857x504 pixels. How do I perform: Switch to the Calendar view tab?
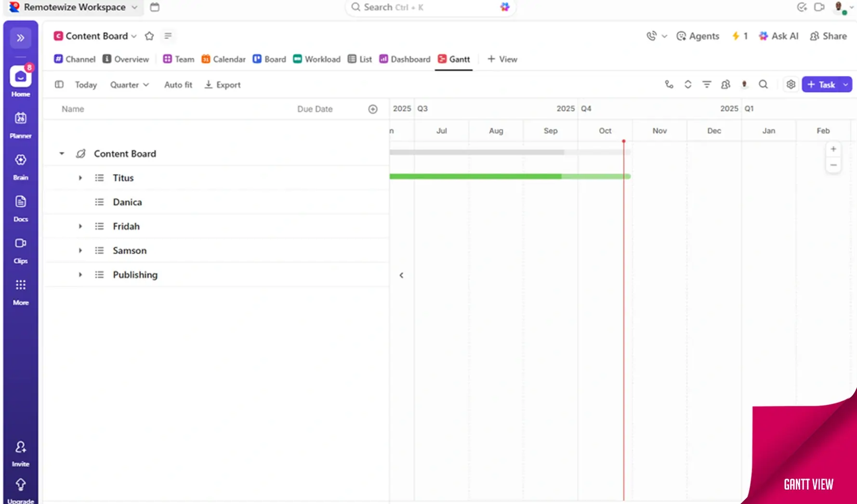click(224, 59)
